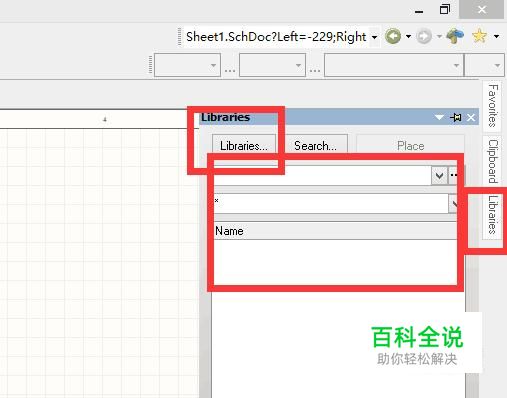507x398 pixels.
Task: Click the component filter field with asterisk
Action: (x=331, y=203)
